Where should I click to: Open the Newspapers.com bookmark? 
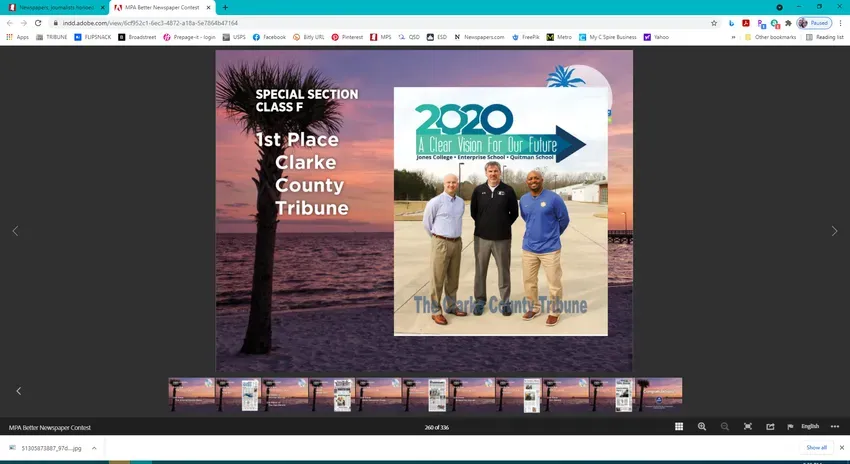[482, 37]
